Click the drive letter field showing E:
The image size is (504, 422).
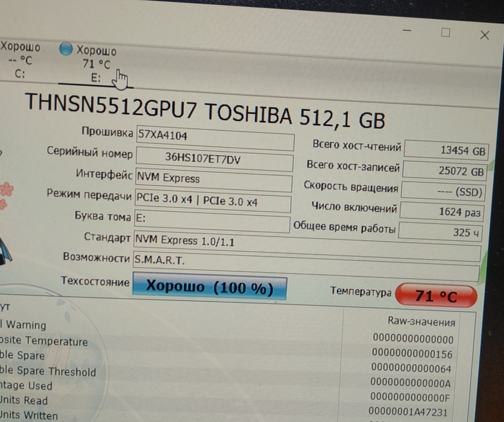pyautogui.click(x=212, y=221)
